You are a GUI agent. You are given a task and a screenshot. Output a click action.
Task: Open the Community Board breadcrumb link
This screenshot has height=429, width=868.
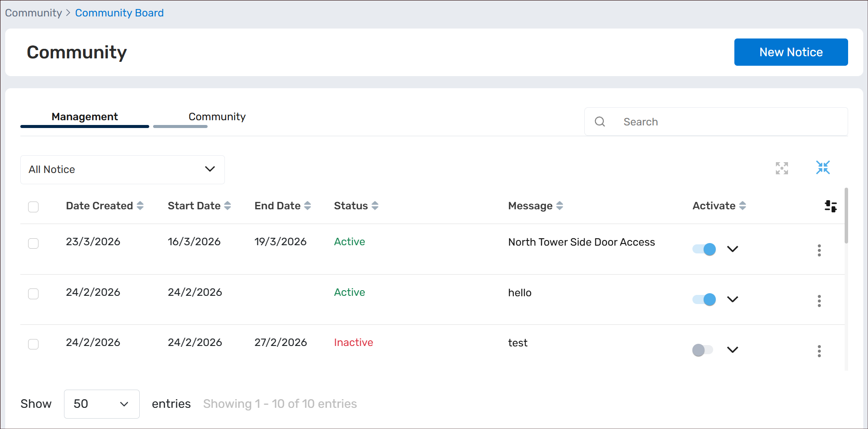click(119, 13)
